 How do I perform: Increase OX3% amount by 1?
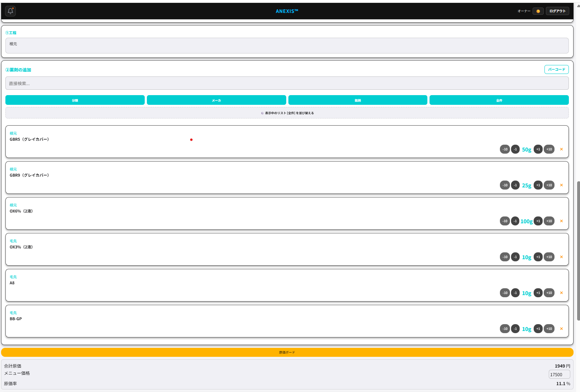coord(538,257)
